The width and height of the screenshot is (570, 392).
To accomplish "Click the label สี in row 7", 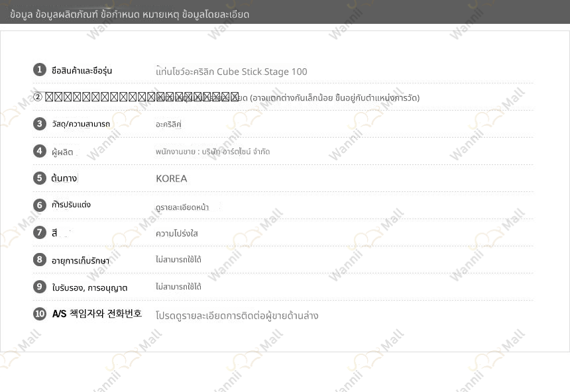I will (x=54, y=233).
